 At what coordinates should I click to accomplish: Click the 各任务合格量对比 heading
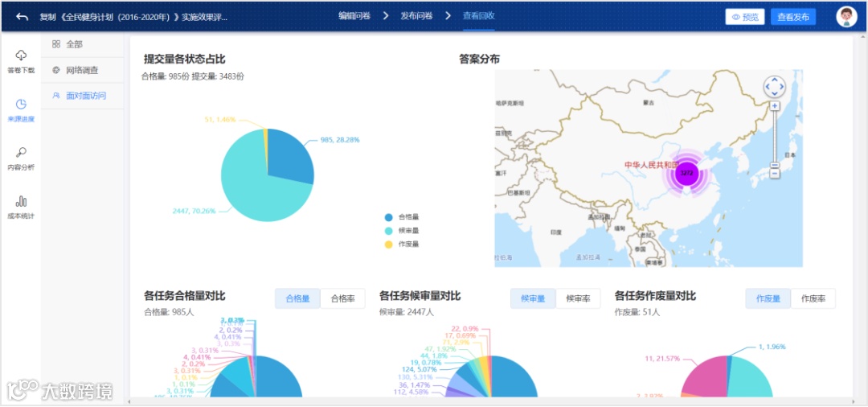[184, 296]
